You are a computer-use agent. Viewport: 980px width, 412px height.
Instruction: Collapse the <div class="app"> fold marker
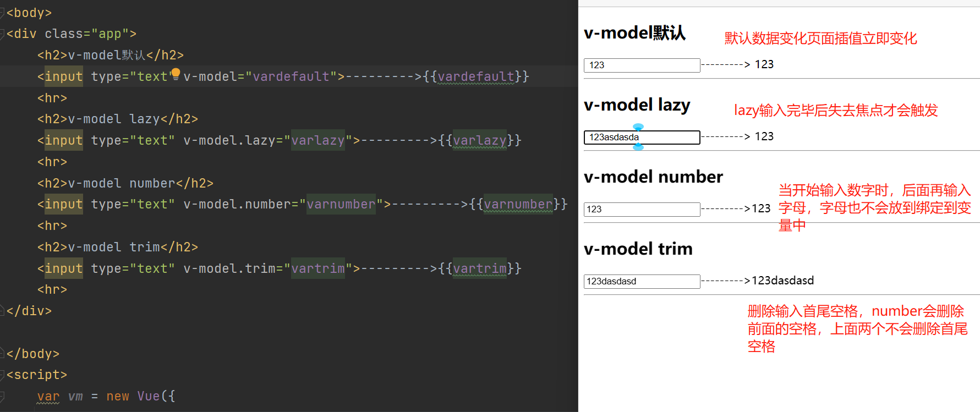pos(2,34)
